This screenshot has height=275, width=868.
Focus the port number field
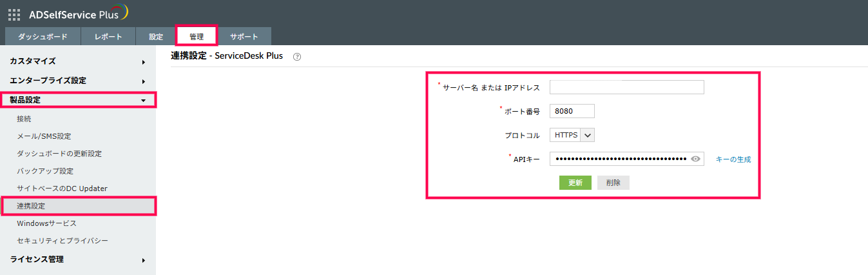(572, 111)
